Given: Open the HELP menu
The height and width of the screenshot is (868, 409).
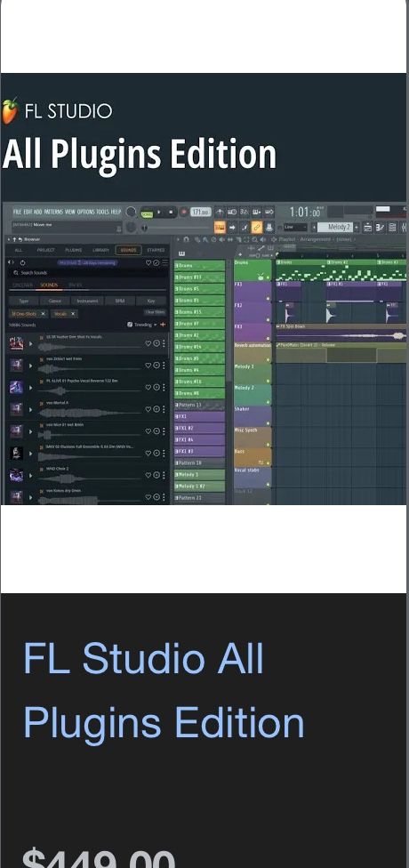Looking at the screenshot, I should coord(116,212).
